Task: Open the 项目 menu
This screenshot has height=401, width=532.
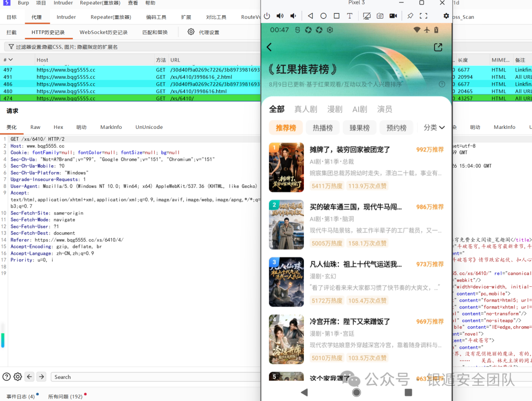Action: (41, 3)
